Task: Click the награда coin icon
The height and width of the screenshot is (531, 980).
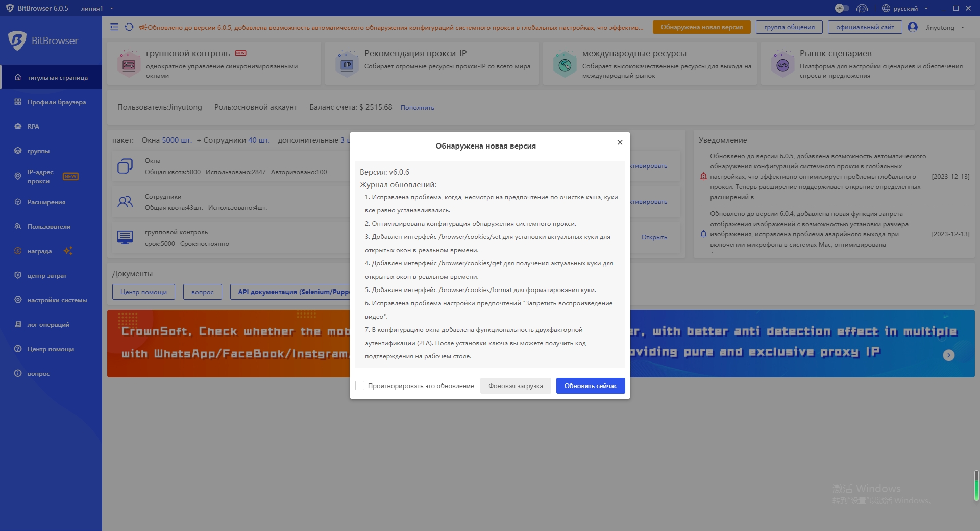Action: (18, 251)
